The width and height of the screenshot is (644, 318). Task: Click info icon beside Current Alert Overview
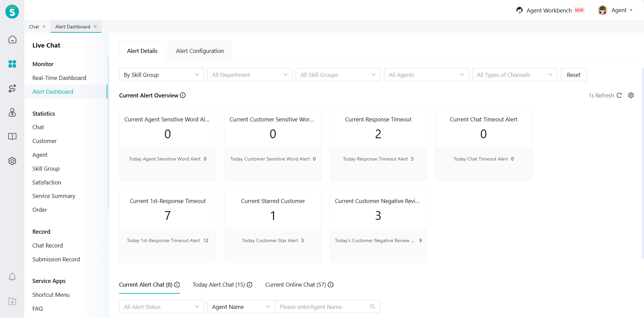click(x=183, y=95)
